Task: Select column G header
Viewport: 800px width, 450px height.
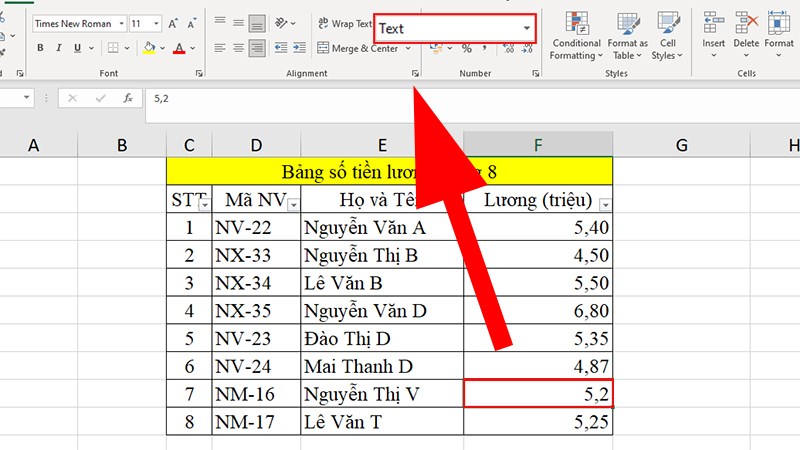Action: tap(682, 145)
